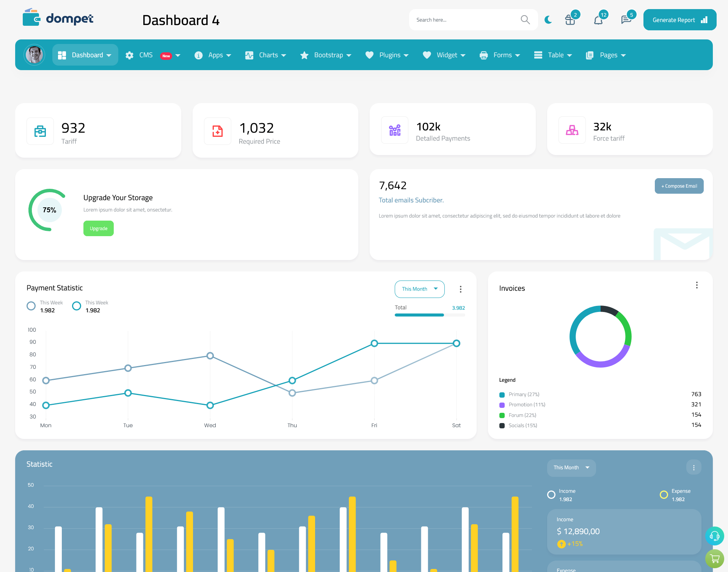728x572 pixels.
Task: Click the chat/messages bubble icon
Action: coord(626,19)
